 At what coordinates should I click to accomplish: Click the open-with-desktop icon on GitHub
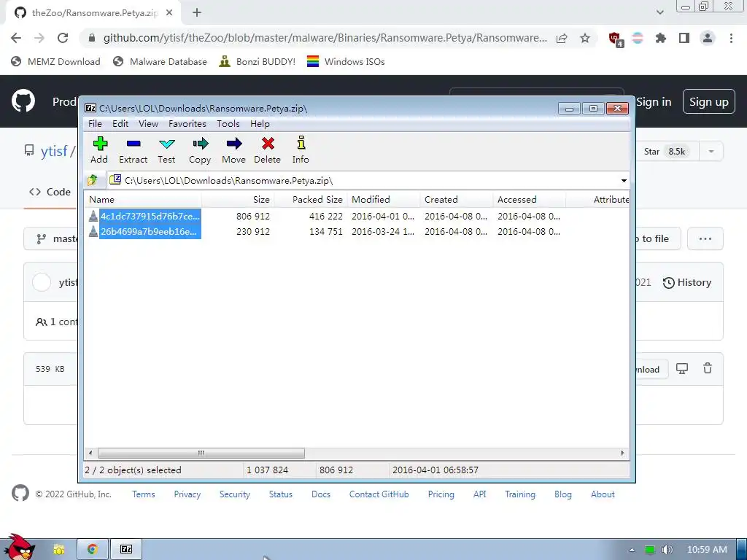click(682, 368)
